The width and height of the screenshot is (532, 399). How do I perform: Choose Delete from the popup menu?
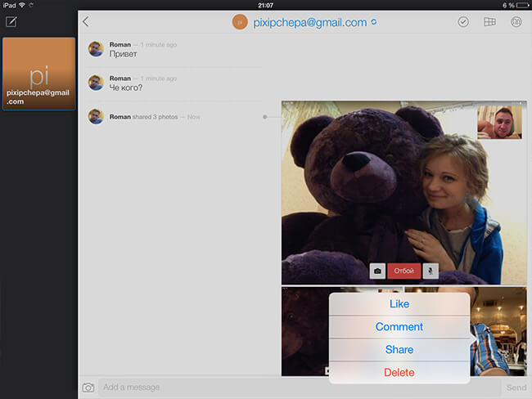click(399, 373)
